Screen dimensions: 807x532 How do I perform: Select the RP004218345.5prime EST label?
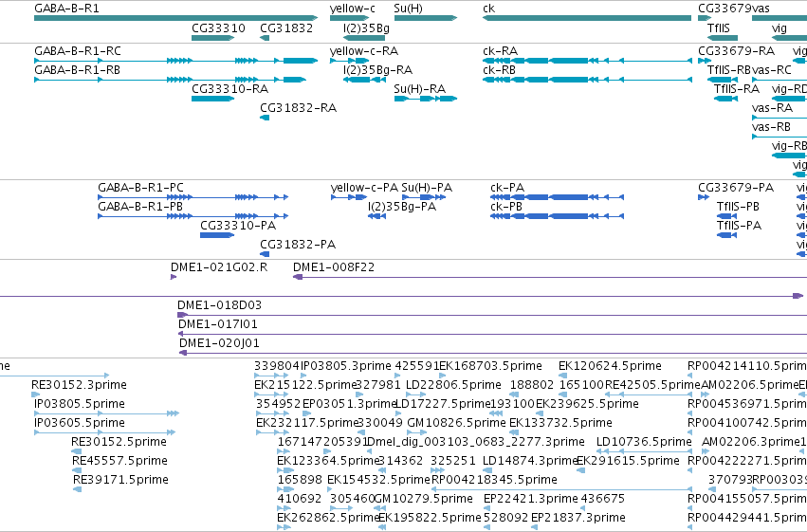(x=494, y=481)
